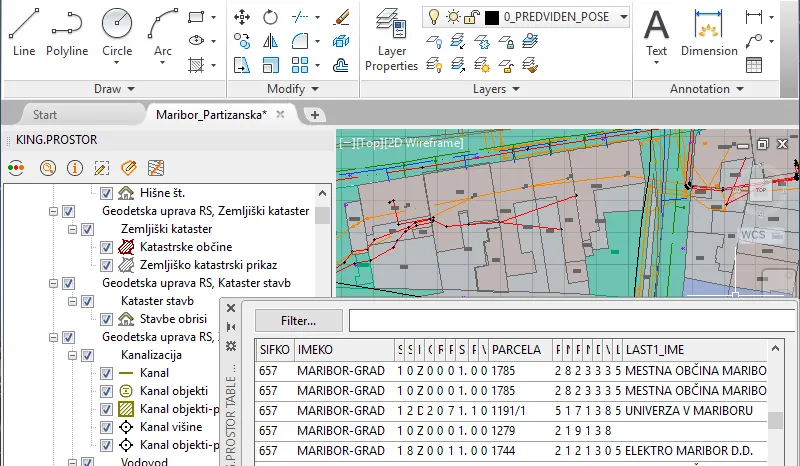Image resolution: width=800 pixels, height=466 pixels.
Task: Click the Filter... button
Action: point(298,321)
